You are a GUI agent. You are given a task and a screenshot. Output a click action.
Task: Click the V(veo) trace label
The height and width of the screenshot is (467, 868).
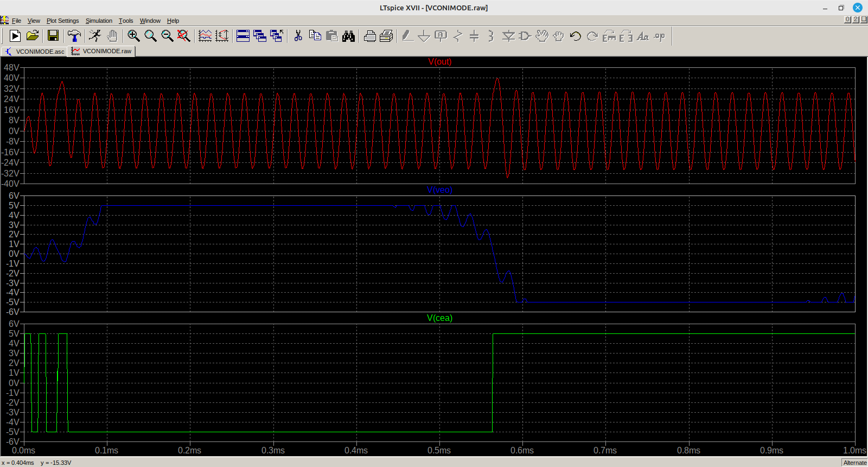tap(439, 190)
